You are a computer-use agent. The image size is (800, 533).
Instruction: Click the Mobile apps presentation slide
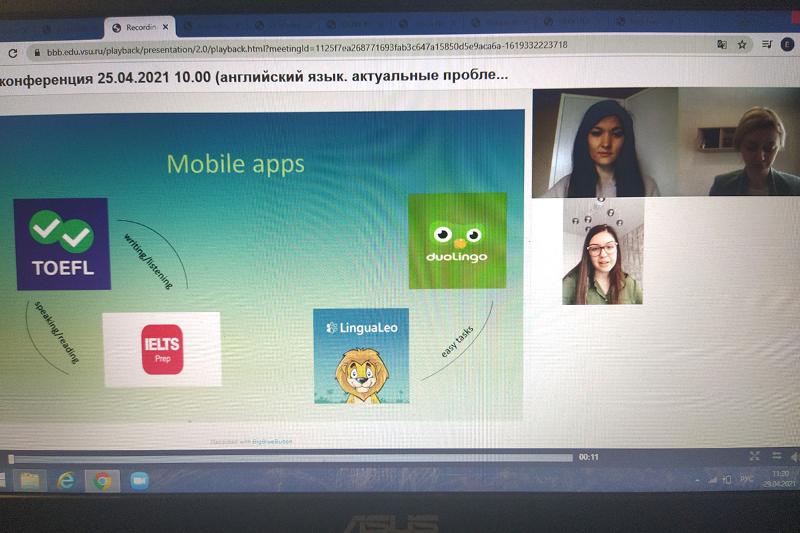click(262, 268)
